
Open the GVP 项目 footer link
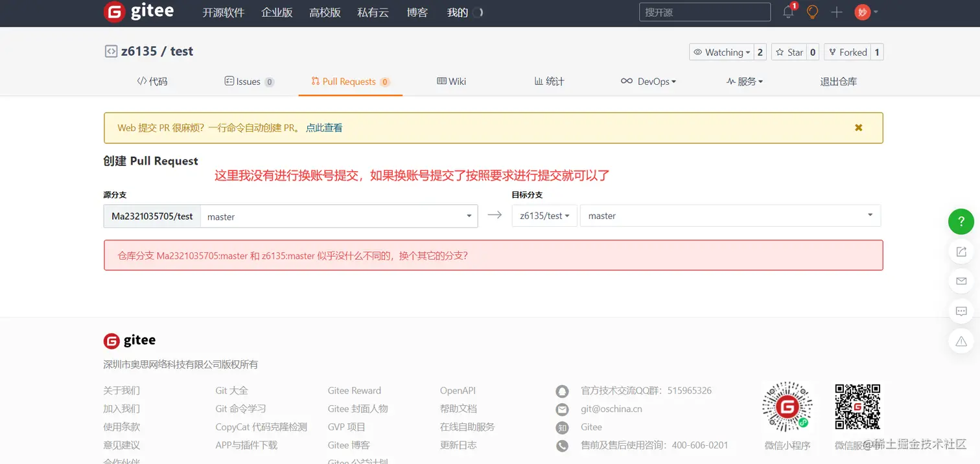pyautogui.click(x=347, y=427)
